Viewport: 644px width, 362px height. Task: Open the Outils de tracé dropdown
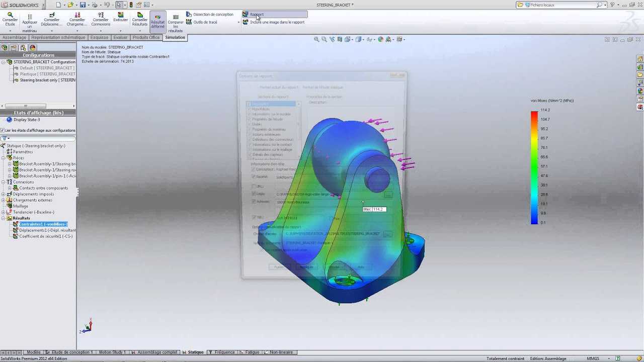pyautogui.click(x=238, y=22)
